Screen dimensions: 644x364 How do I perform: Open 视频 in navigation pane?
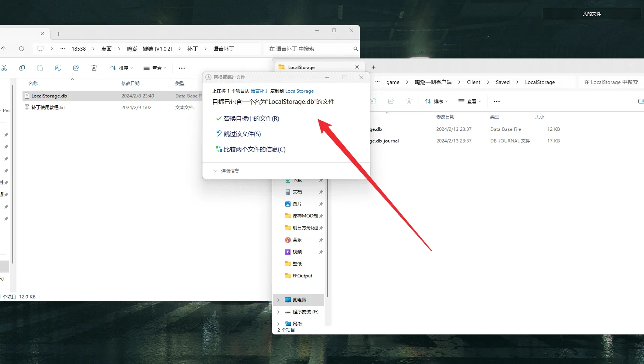point(297,252)
